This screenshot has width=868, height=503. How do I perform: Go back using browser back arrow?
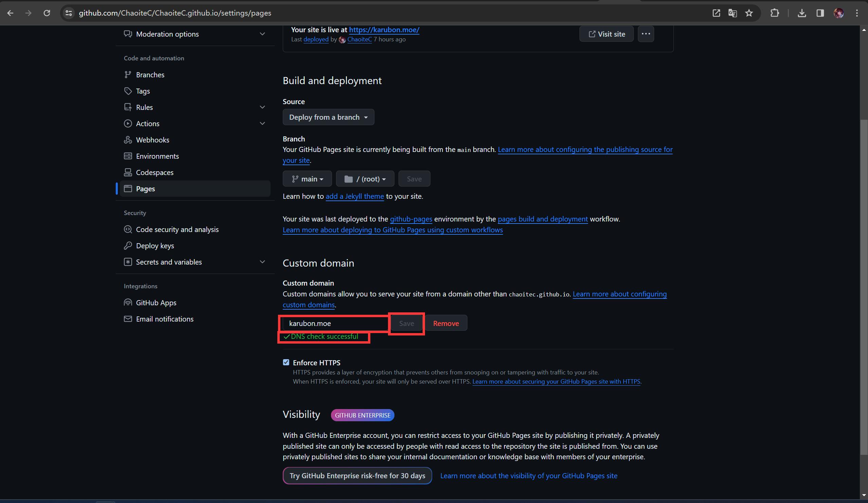(10, 13)
